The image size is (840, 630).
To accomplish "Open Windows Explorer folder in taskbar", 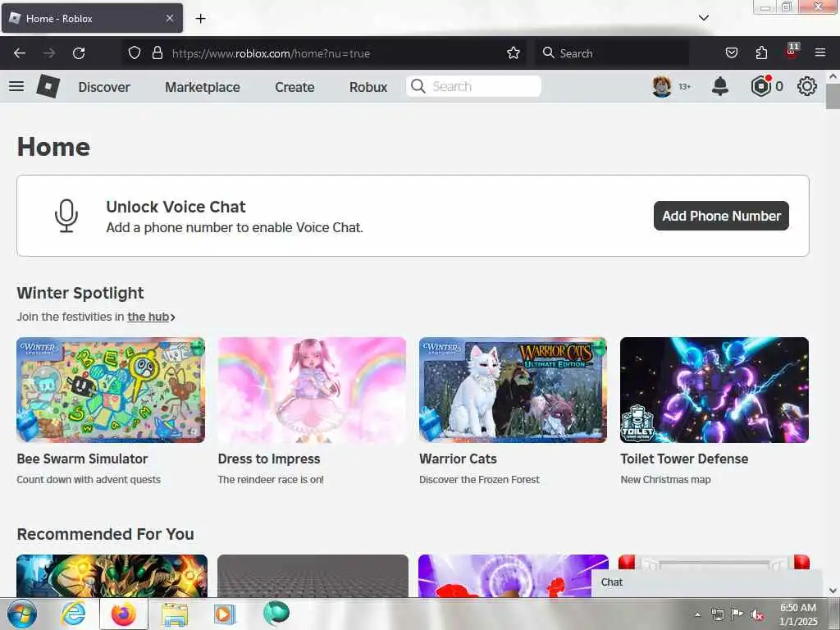I will 175,614.
